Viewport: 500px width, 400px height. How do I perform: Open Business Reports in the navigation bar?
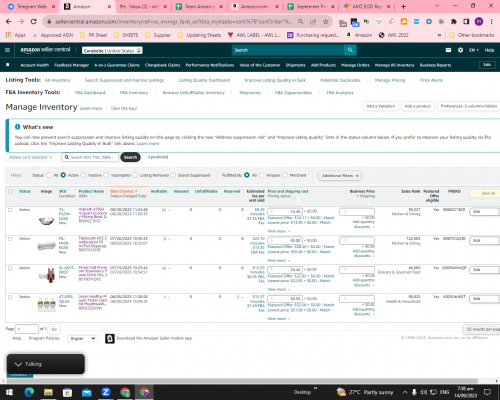(435, 65)
